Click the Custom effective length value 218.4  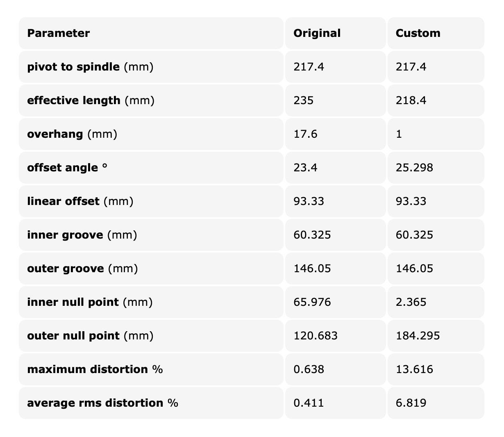coord(411,100)
